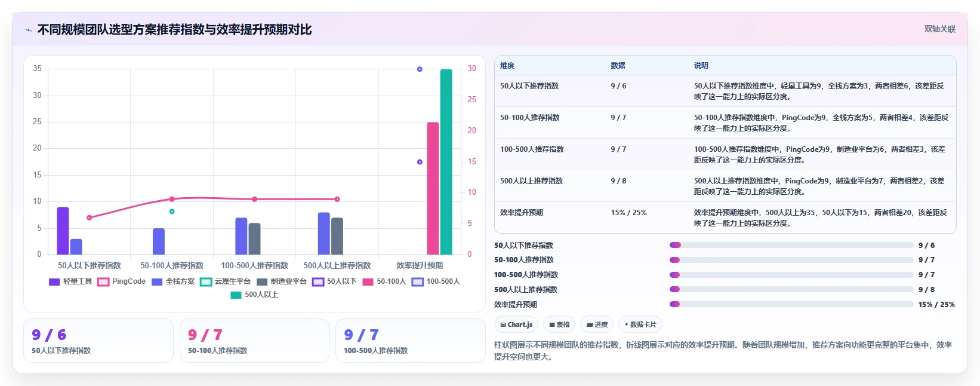Image resolution: width=980 pixels, height=386 pixels.
Task: Click the pink line point above 50人以下推荐指数
Action: (90, 217)
